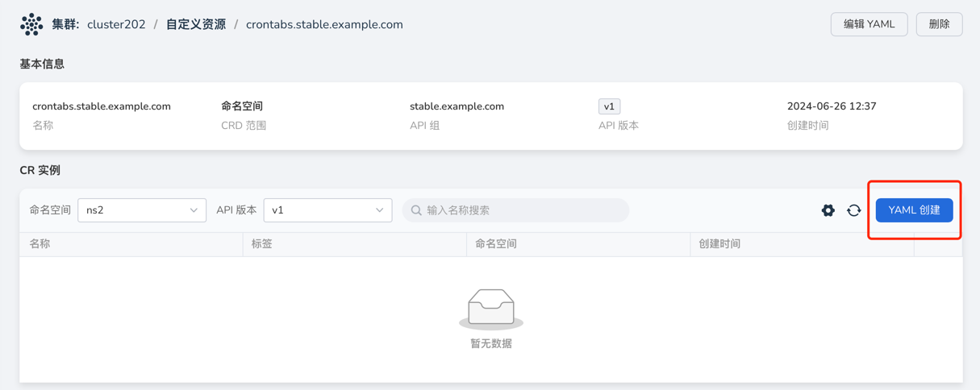Expand the ns2 namespace dropdown
Screen dimensions: 980x390
tap(141, 210)
